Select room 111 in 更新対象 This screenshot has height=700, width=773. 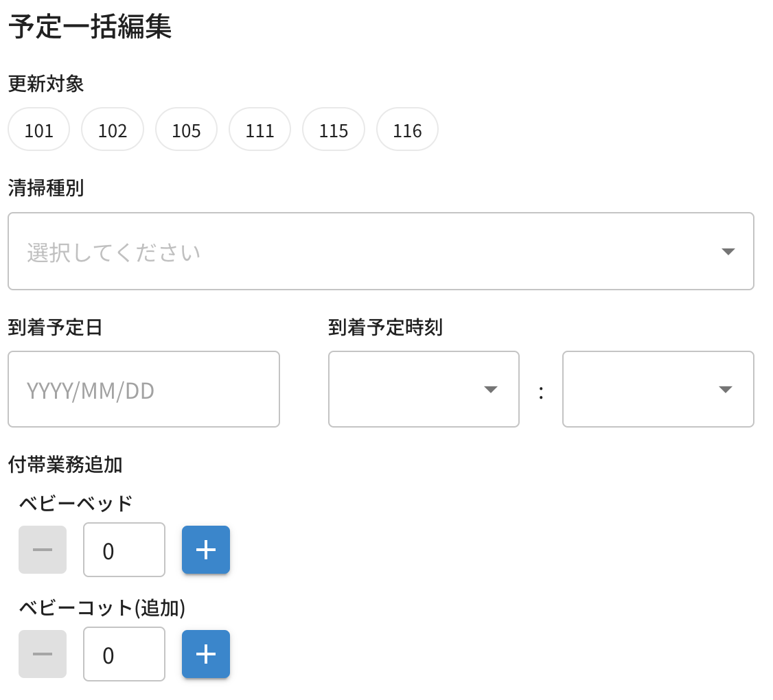[259, 130]
